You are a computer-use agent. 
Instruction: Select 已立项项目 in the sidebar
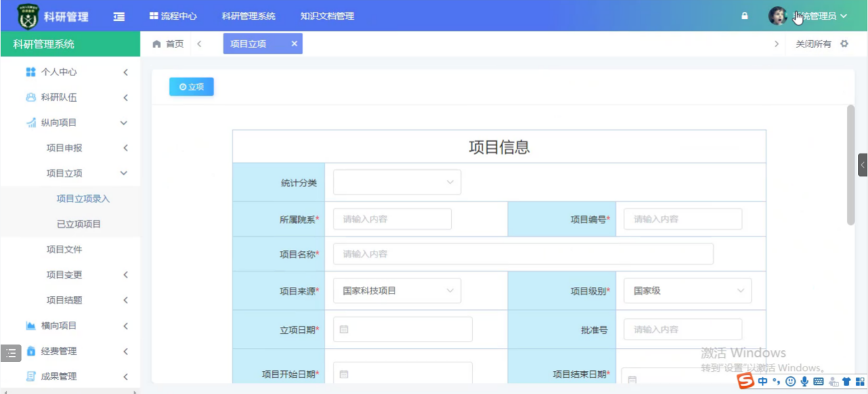(79, 224)
